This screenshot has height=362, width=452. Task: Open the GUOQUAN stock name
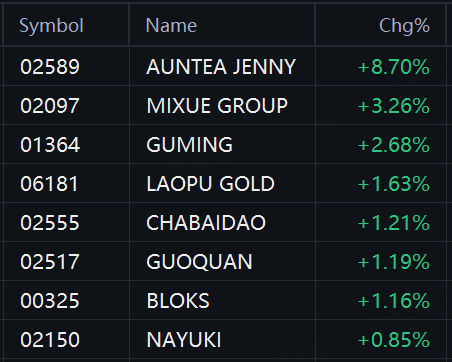(x=199, y=262)
